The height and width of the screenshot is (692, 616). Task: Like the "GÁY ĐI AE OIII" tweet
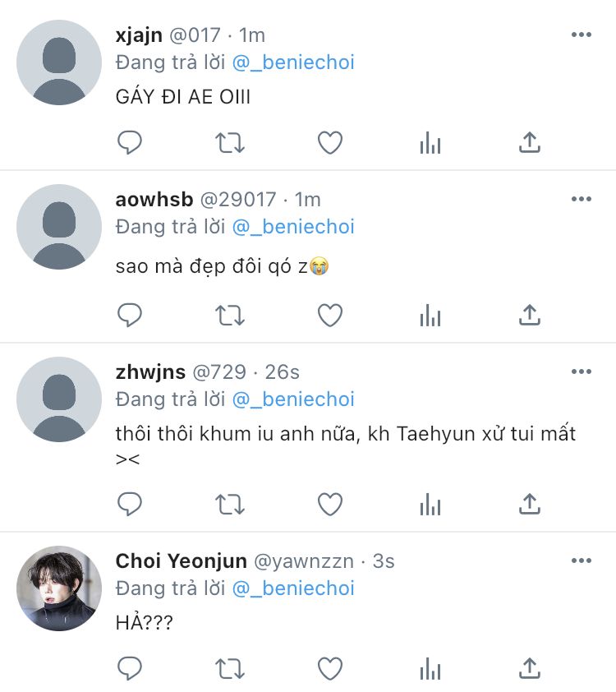[x=330, y=143]
